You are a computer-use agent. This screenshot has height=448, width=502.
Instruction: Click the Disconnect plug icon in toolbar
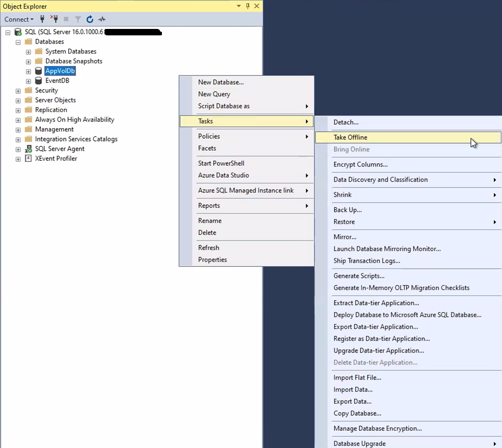(54, 19)
